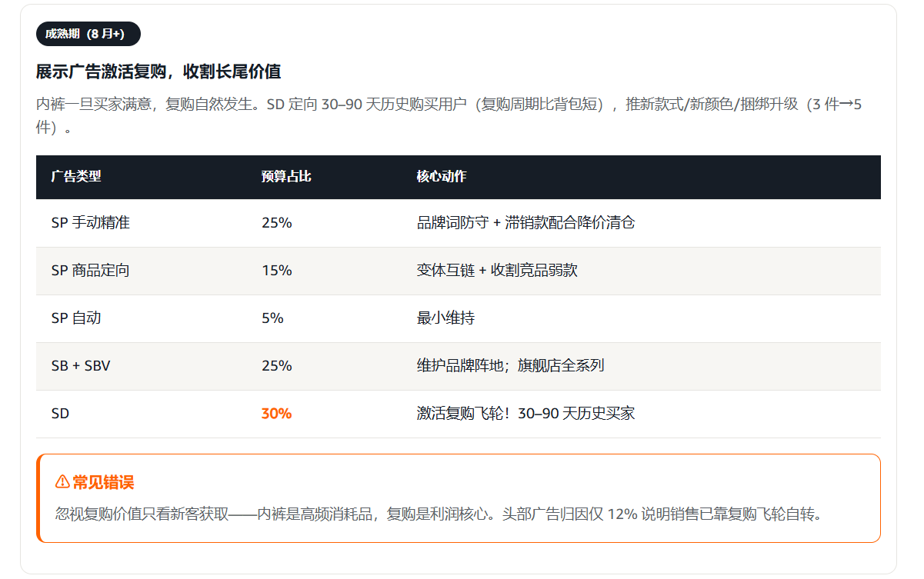Select the 广告类型 column header
The height and width of the screenshot is (579, 924).
pyautogui.click(x=76, y=176)
